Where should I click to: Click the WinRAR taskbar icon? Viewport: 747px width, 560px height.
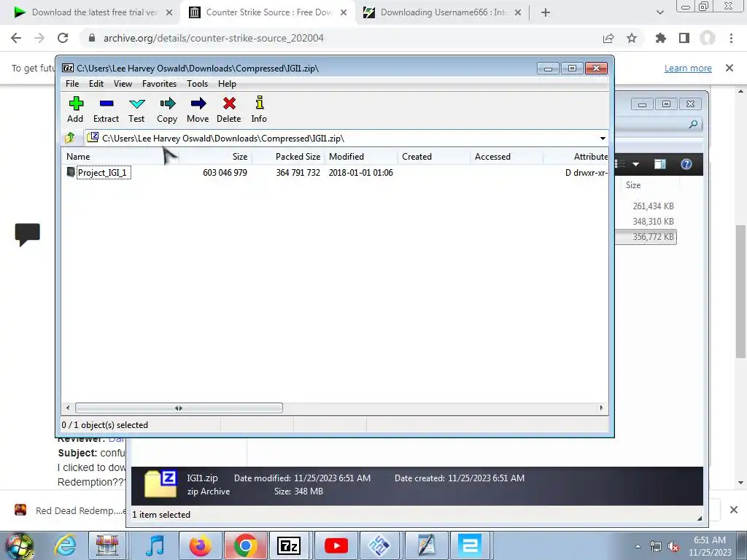pos(107,545)
